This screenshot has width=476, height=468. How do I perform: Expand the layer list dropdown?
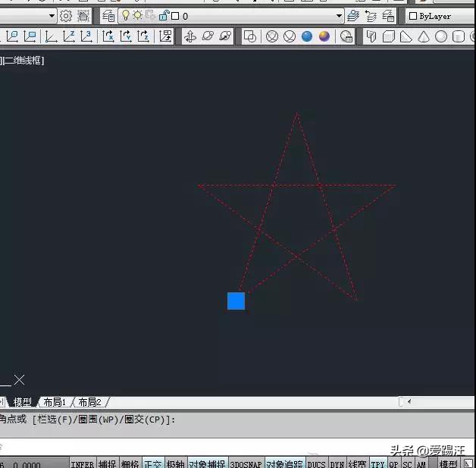[339, 16]
